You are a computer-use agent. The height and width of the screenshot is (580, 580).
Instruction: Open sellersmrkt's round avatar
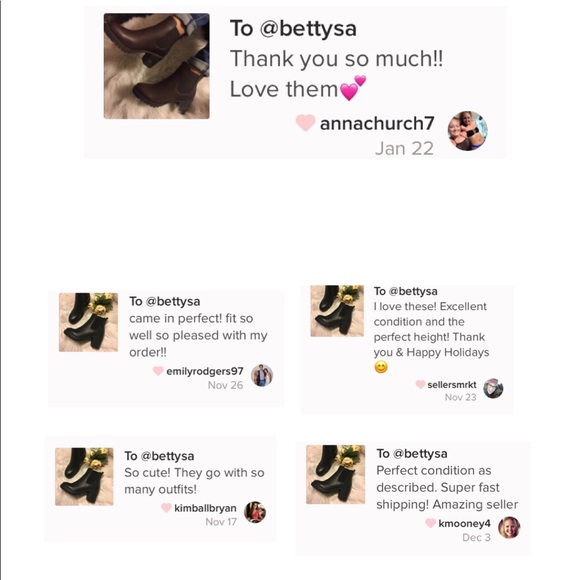(493, 388)
